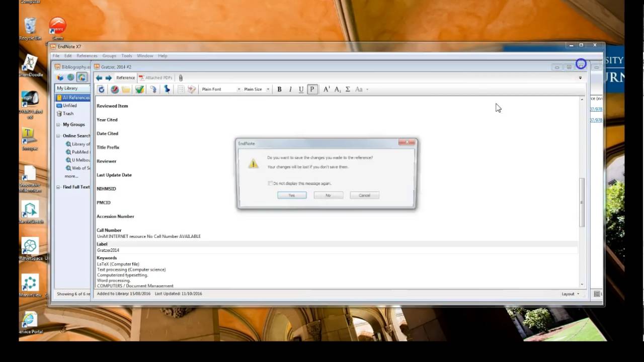
Task: Apply Italic formatting
Action: 290,89
